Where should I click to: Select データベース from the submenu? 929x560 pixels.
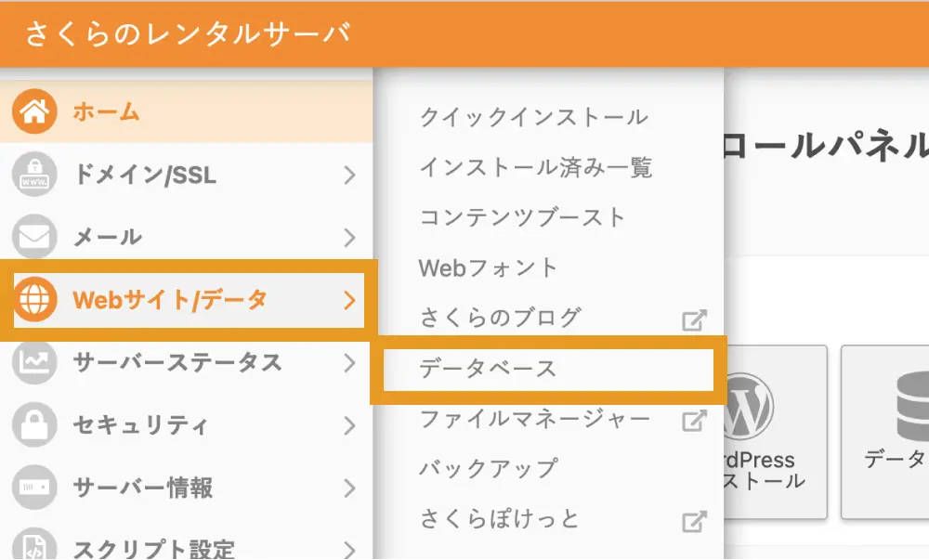tap(489, 369)
